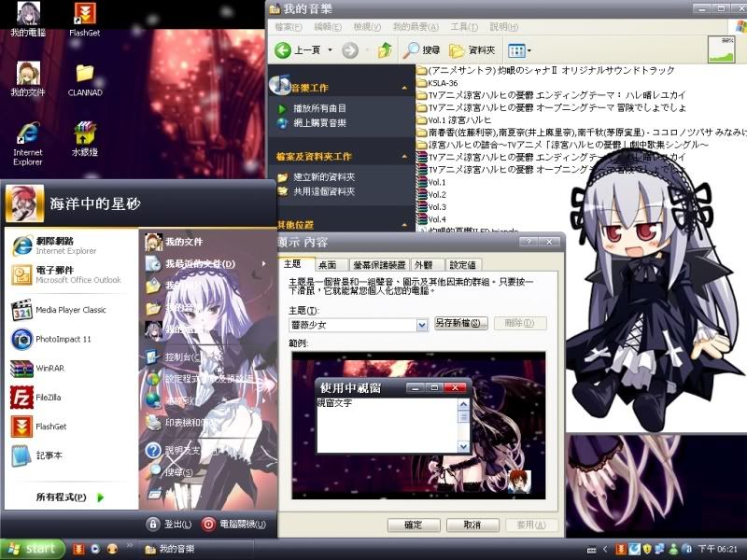Click the 取消 button
The image size is (747, 560).
(x=472, y=525)
